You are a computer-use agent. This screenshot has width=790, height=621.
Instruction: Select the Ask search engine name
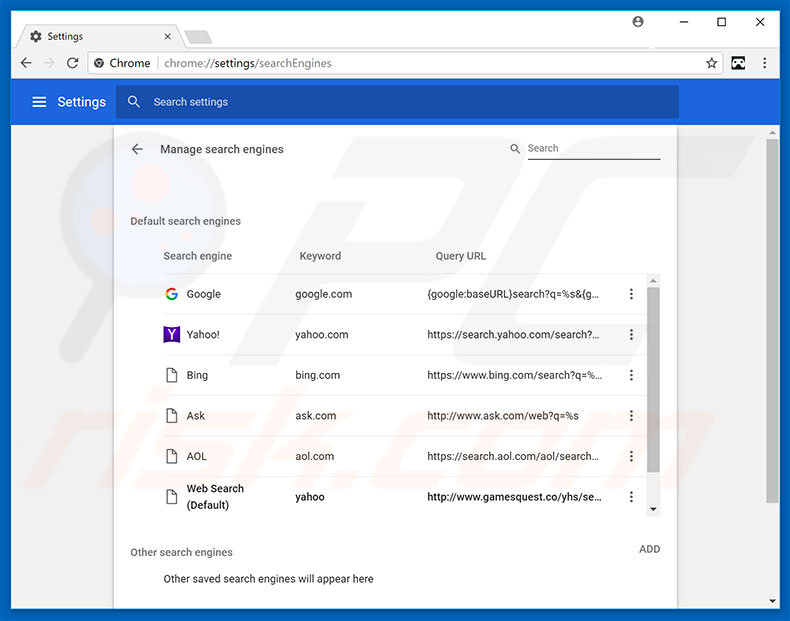pos(195,416)
